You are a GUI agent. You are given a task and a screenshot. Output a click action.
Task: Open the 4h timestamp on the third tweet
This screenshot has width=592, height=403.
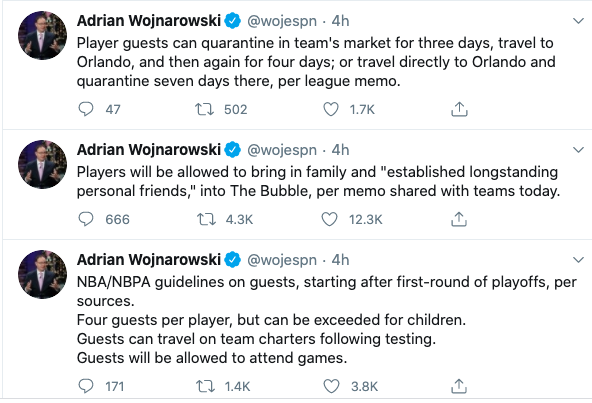340,260
